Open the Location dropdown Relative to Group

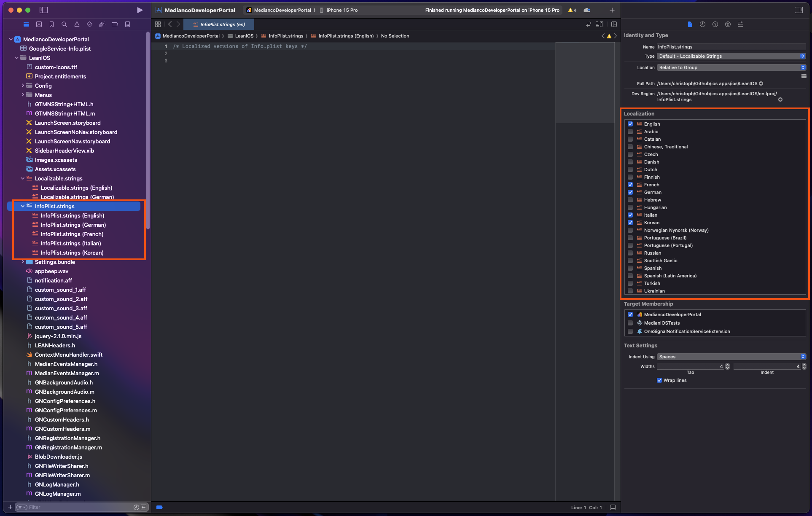pos(731,67)
